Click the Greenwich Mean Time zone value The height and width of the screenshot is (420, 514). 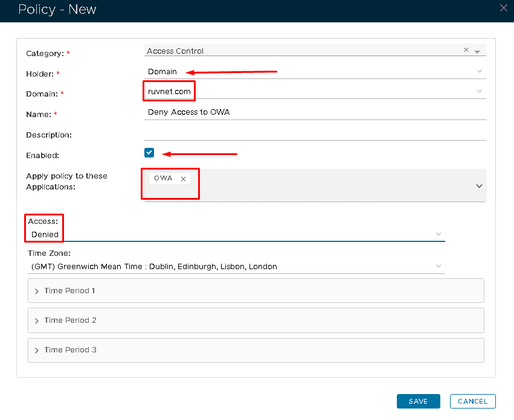154,266
